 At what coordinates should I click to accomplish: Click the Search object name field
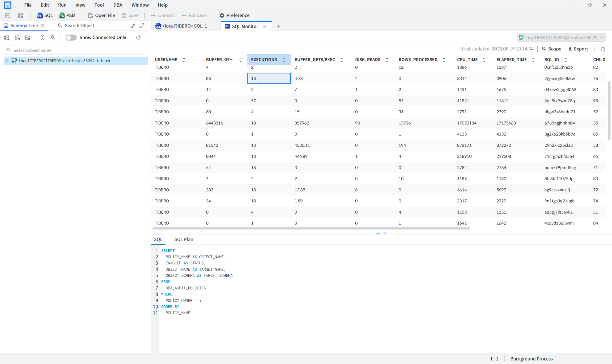74,50
